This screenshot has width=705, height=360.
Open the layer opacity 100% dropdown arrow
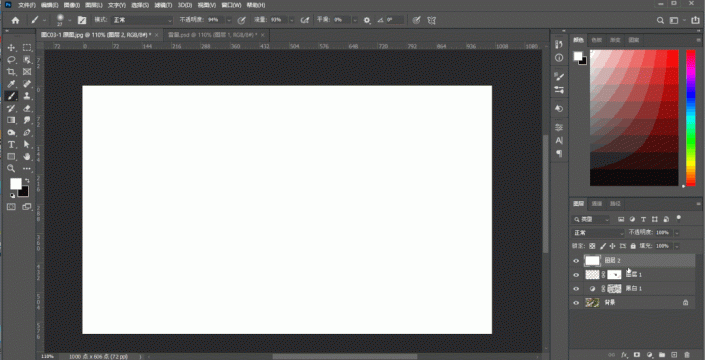(677, 233)
